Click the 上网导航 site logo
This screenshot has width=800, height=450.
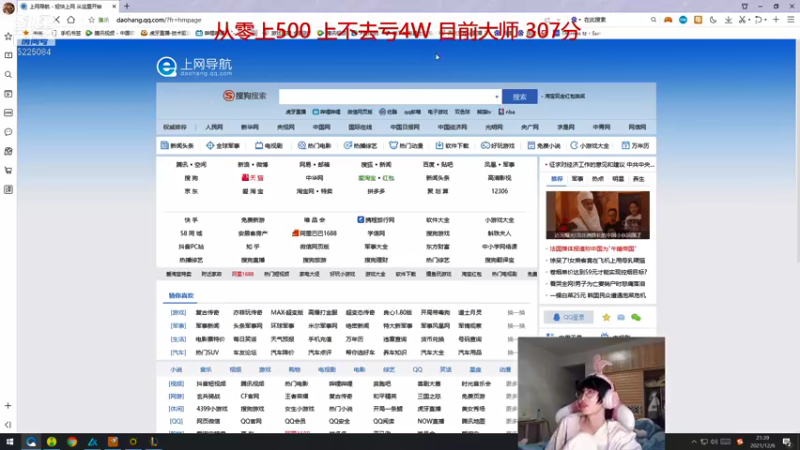point(194,67)
